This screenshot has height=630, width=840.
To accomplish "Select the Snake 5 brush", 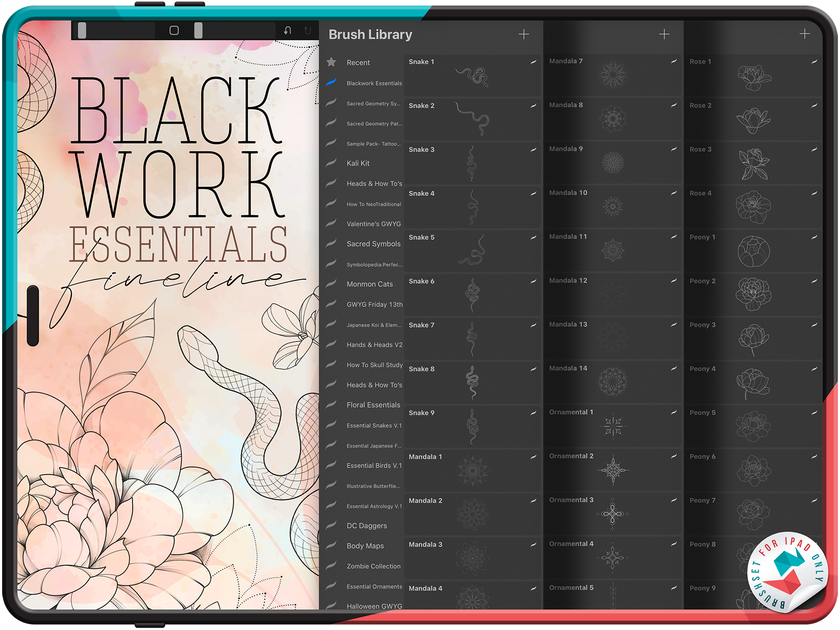I will point(473,251).
